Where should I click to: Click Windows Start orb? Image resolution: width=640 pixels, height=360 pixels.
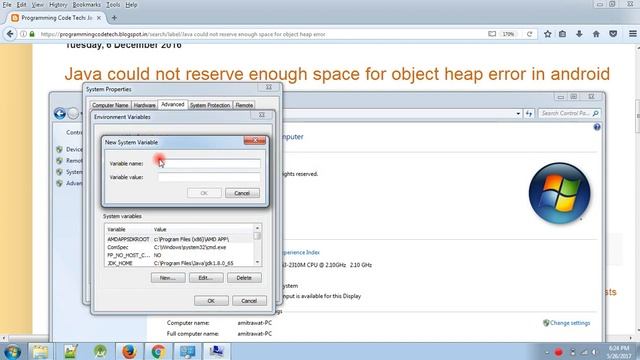tap(13, 351)
